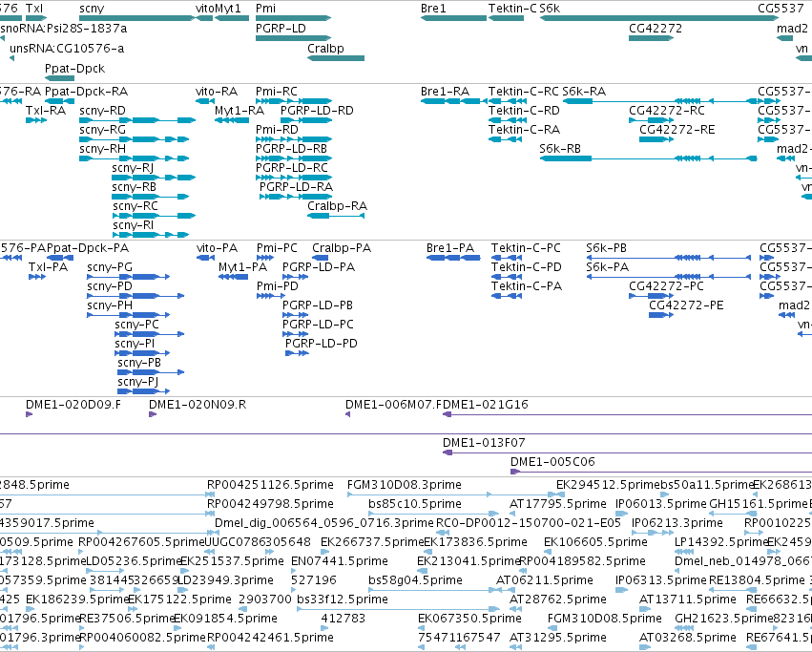812x652 pixels.
Task: Select the vito gene feature
Action: [204, 18]
